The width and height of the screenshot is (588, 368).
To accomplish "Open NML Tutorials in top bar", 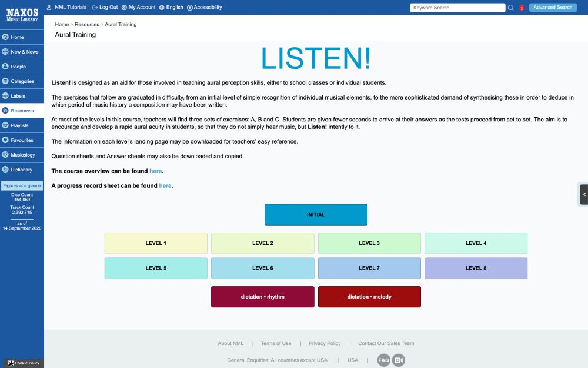I will point(67,8).
